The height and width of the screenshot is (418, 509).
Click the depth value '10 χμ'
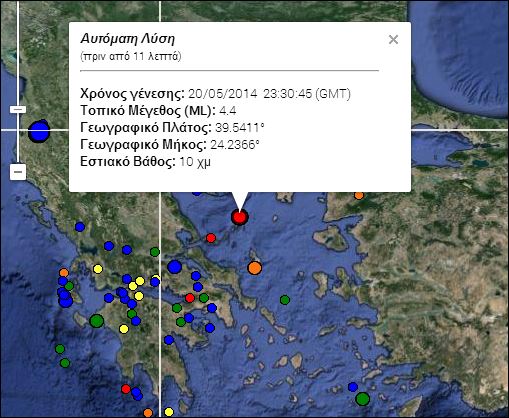[195, 162]
